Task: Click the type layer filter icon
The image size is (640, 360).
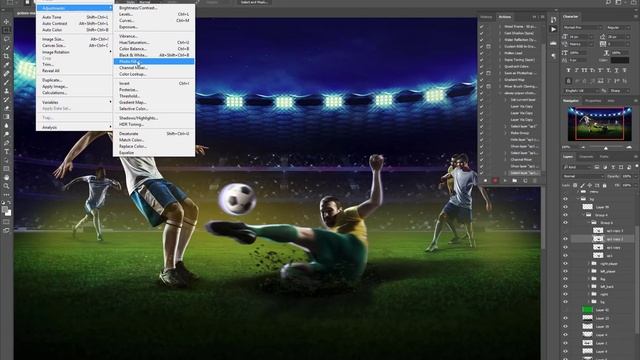Action: click(x=613, y=167)
